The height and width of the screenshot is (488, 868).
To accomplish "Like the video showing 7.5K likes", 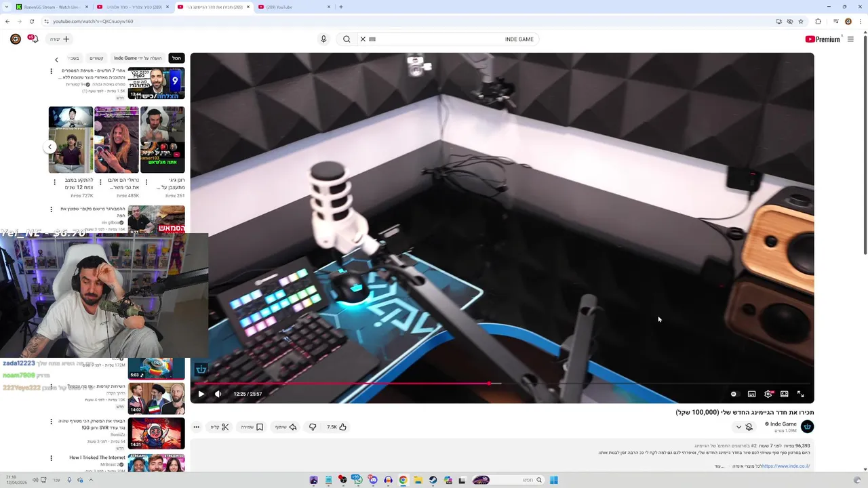I will pyautogui.click(x=336, y=427).
